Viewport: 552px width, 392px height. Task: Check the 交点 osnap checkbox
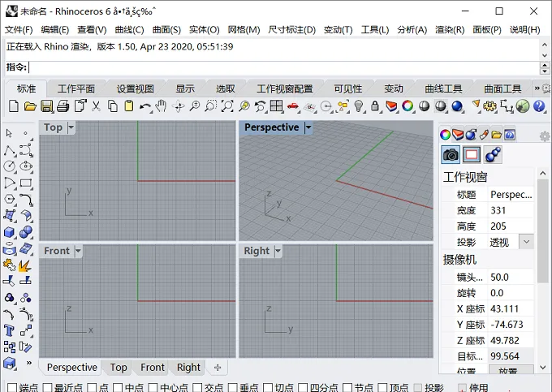click(198, 387)
